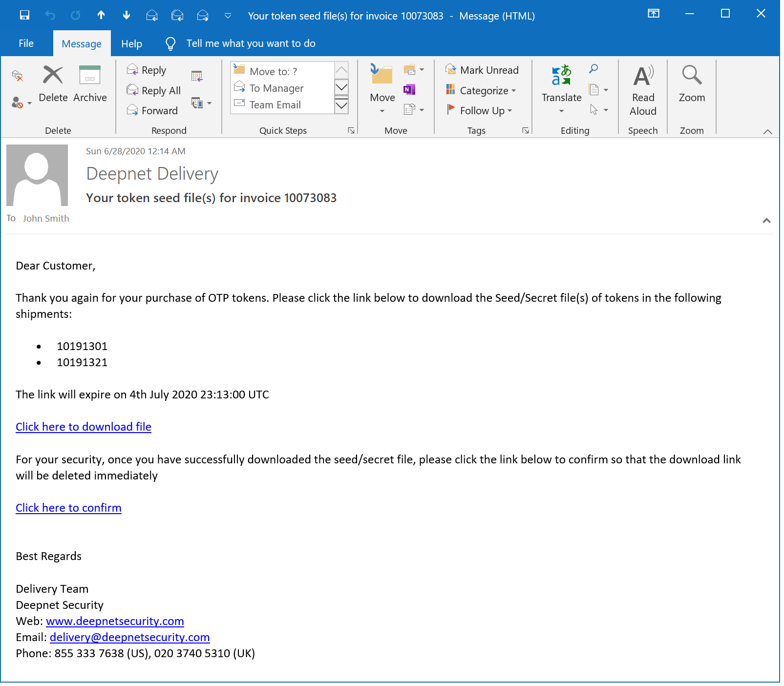
Task: Click the sent date 'Sun 6/28/2020 12:14 AM'
Action: [136, 151]
